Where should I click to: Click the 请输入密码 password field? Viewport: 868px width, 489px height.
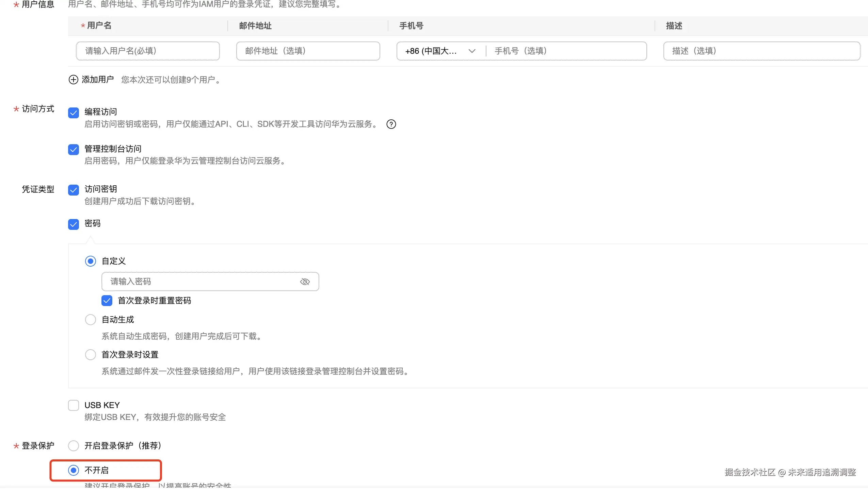click(201, 282)
